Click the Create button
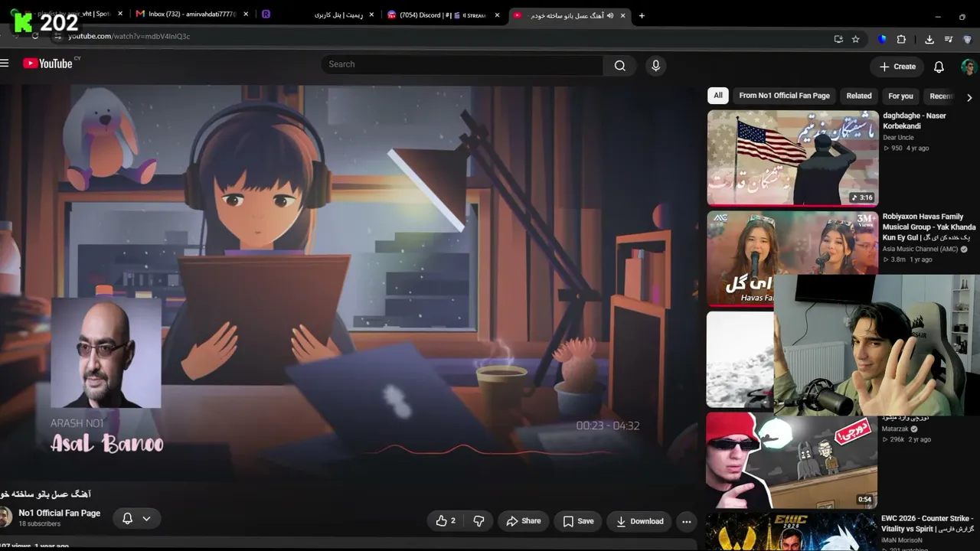The height and width of the screenshot is (551, 980). [897, 67]
